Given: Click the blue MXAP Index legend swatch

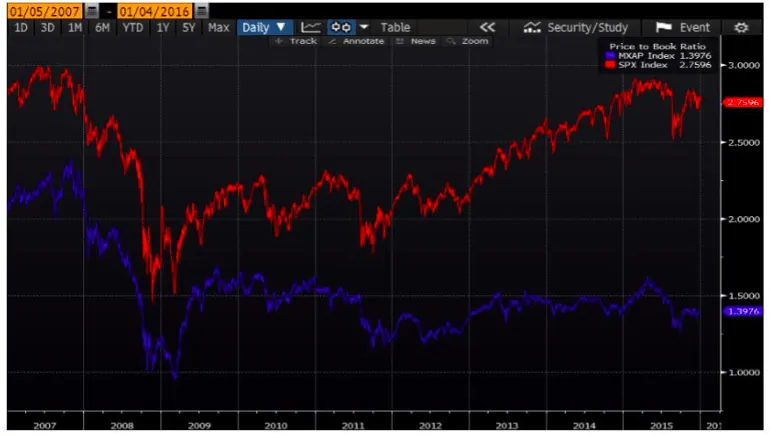Looking at the screenshot, I should pyautogui.click(x=610, y=56).
